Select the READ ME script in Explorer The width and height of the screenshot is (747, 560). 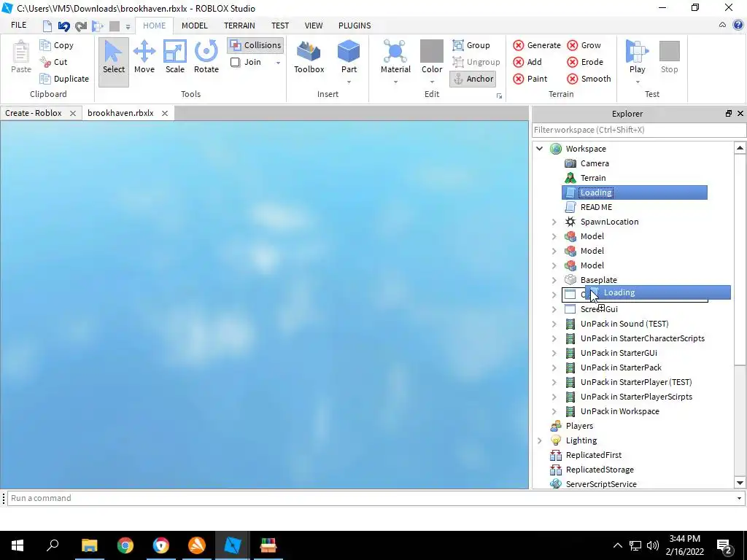(596, 207)
